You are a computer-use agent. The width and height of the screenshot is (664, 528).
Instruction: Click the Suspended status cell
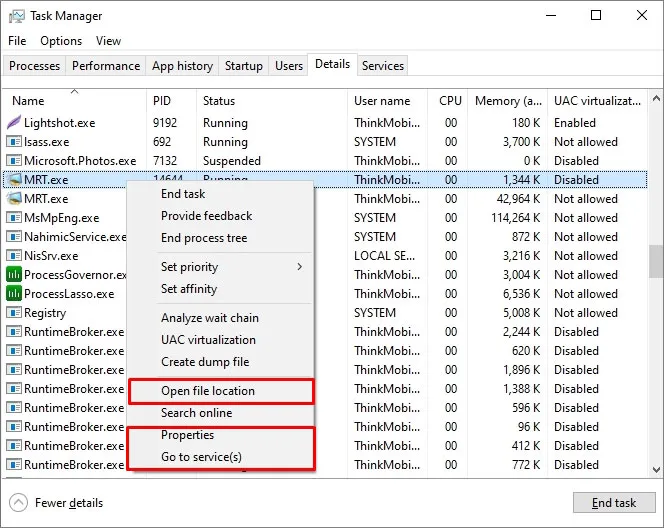232,160
